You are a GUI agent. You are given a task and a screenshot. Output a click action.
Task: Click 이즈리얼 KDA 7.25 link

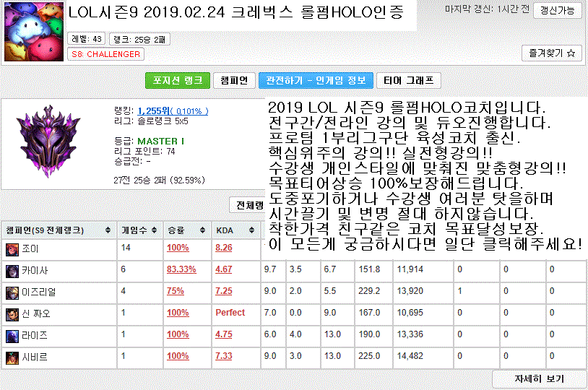224,291
